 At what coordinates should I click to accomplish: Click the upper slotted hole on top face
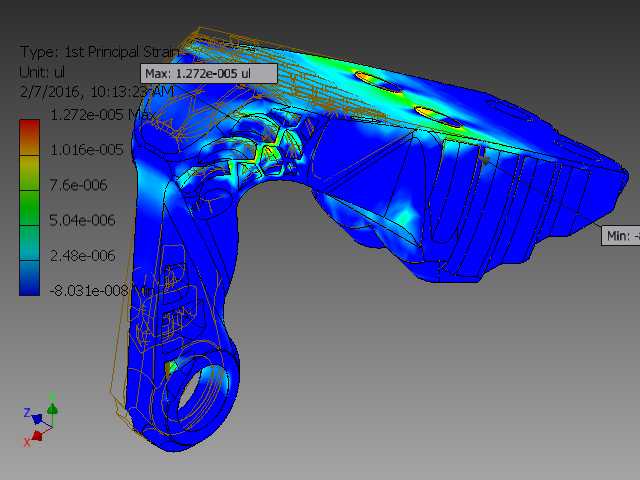380,82
